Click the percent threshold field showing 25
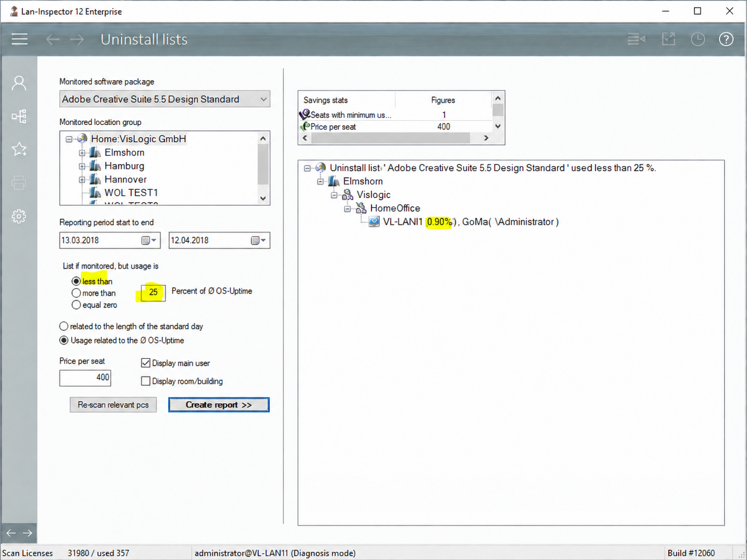747x560 pixels. 153,292
